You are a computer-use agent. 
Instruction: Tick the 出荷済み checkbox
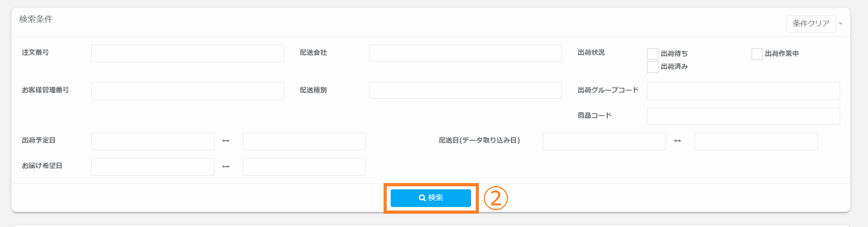(x=653, y=67)
